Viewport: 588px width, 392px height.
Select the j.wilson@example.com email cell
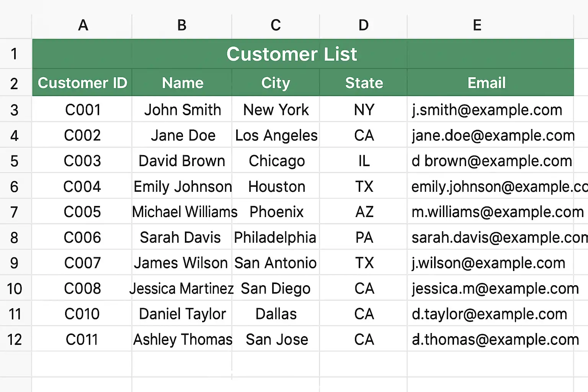click(488, 263)
